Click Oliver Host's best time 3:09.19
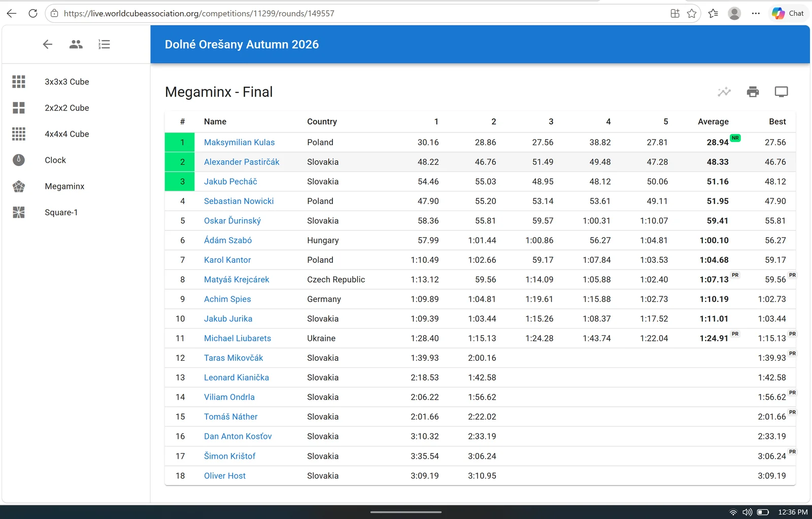Image resolution: width=812 pixels, height=519 pixels. click(x=772, y=476)
